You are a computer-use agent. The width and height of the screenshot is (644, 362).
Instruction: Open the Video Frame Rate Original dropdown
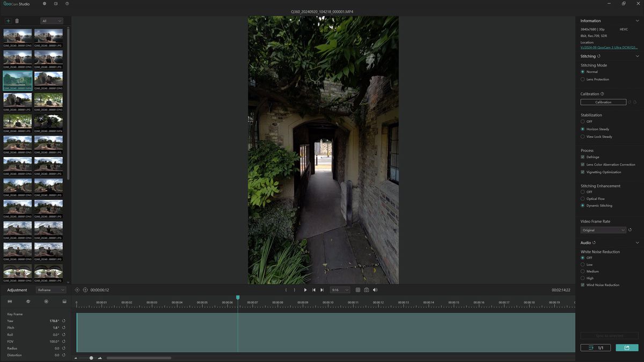pyautogui.click(x=603, y=230)
